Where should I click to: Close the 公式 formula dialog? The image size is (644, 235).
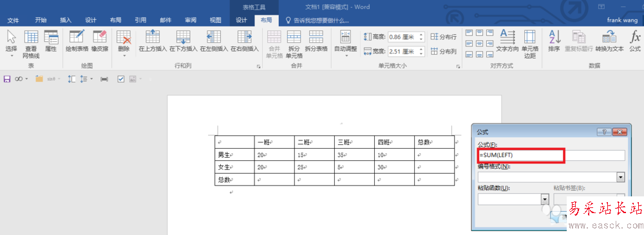coord(620,132)
